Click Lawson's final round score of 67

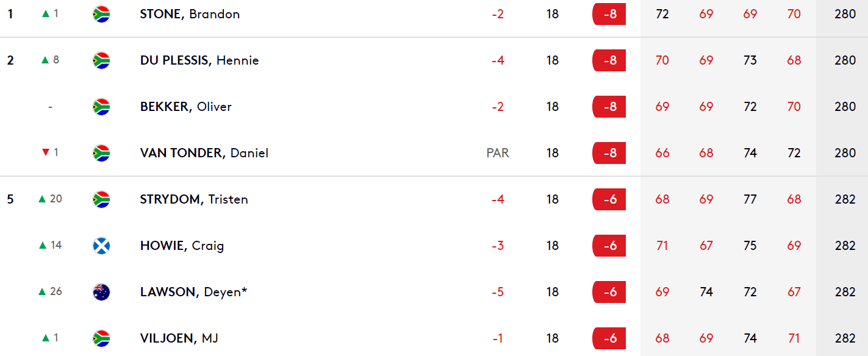tap(794, 292)
